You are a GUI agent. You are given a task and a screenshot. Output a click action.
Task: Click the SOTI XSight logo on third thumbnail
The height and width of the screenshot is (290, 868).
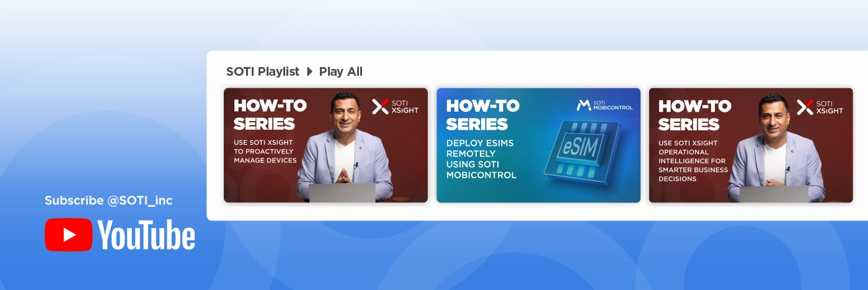point(820,107)
